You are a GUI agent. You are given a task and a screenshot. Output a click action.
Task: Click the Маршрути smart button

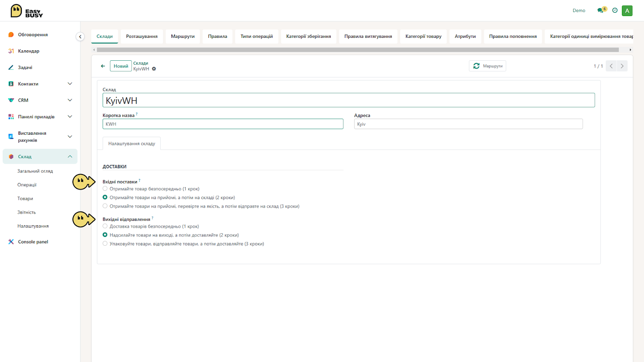pos(487,66)
